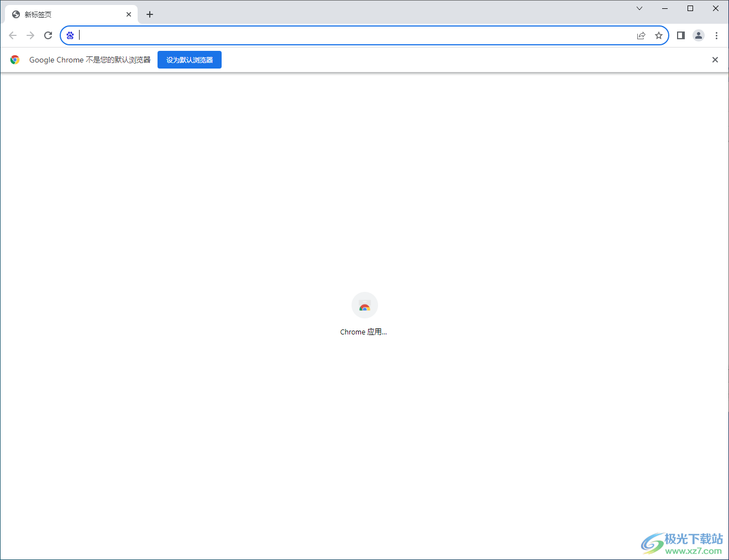729x560 pixels.
Task: Go forward using the forward arrow
Action: (30, 35)
